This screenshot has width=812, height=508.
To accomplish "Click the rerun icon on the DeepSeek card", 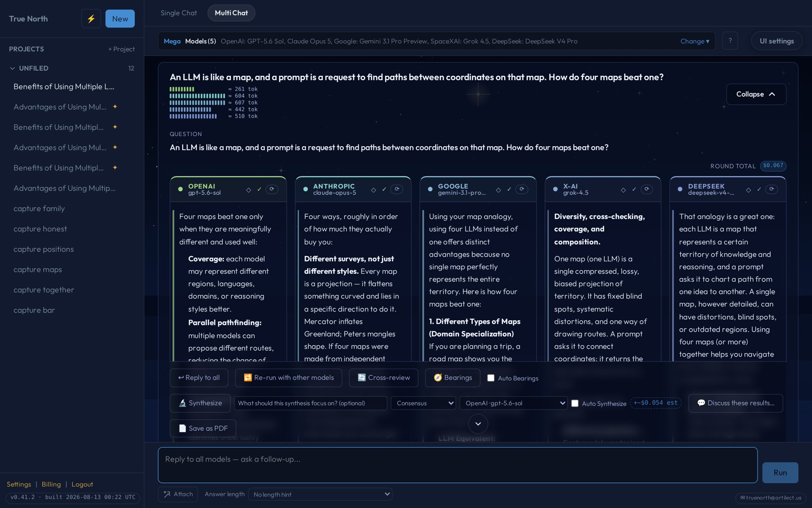I will tap(771, 189).
